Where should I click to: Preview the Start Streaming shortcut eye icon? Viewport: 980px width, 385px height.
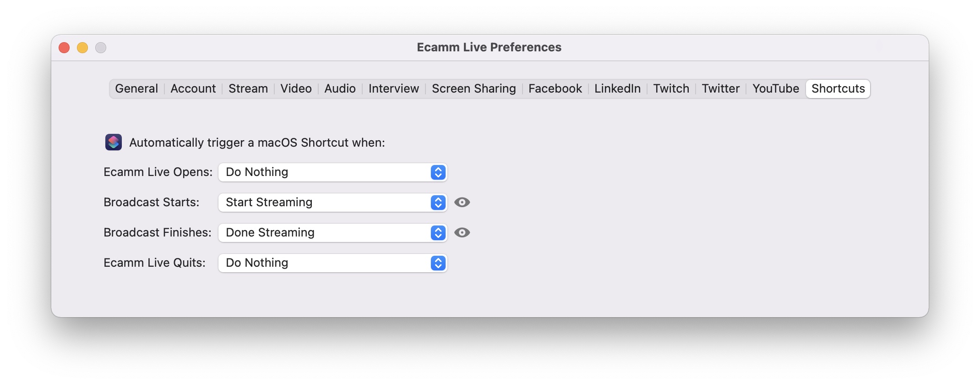[x=462, y=202]
